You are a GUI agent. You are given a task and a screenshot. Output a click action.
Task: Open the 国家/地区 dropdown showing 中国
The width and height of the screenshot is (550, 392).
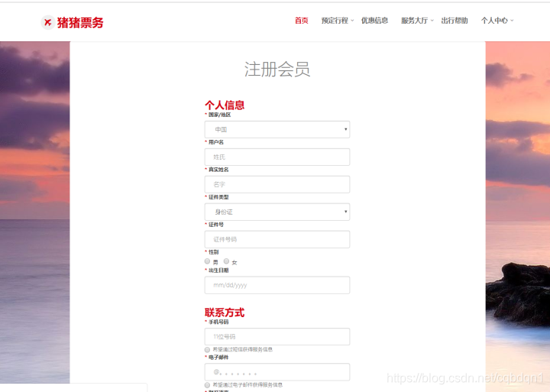(277, 129)
